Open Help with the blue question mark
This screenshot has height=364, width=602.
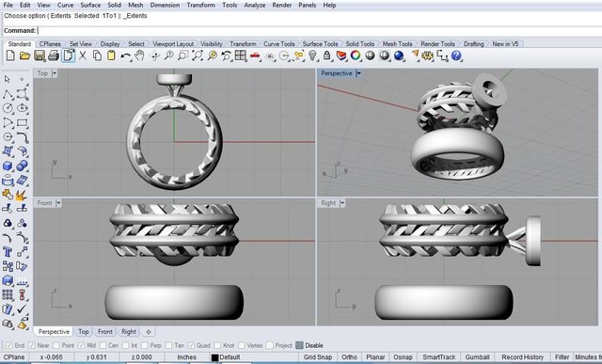point(456,56)
